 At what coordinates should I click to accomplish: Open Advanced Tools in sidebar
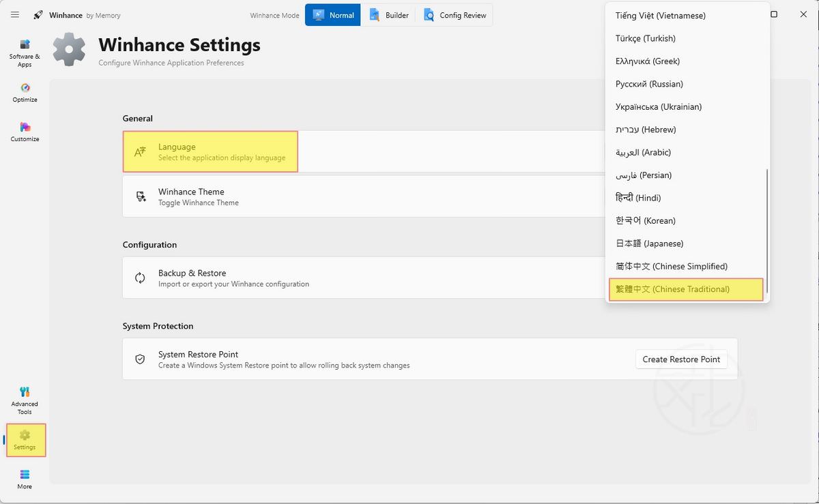[x=25, y=400]
